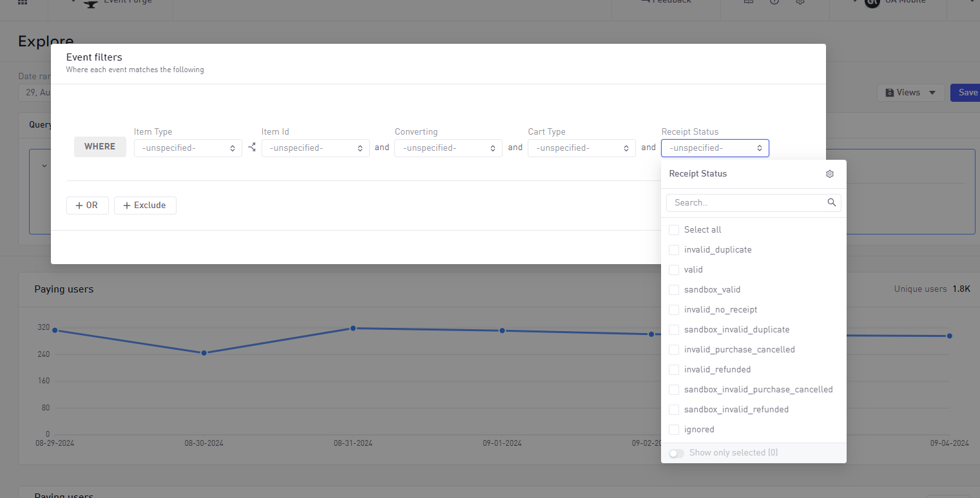Click the 'and' connector before Cart Type

coord(515,148)
